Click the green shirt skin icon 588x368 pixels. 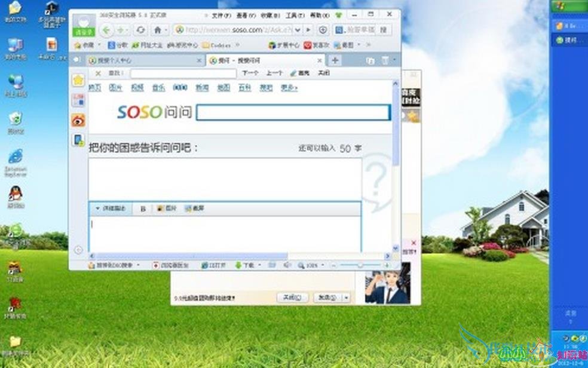point(339,16)
